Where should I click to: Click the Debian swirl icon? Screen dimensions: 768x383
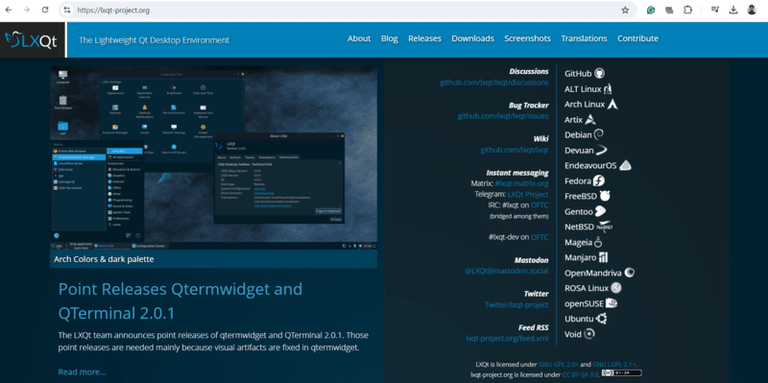[x=599, y=135]
